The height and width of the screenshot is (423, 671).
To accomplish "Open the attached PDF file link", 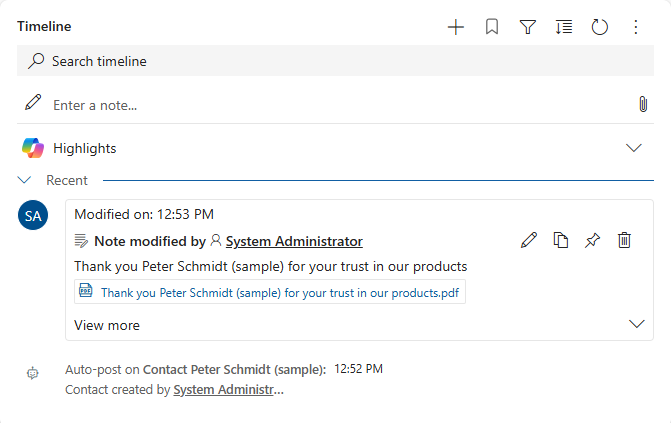I will click(x=280, y=293).
